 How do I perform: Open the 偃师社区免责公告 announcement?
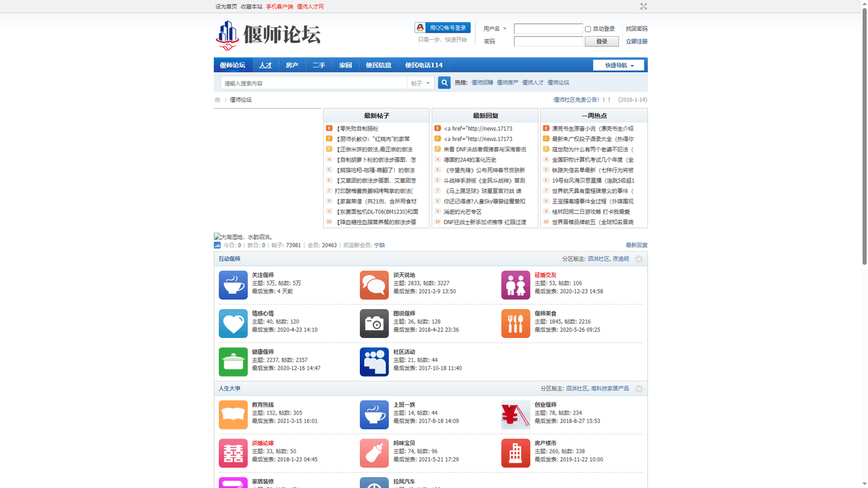point(582,100)
